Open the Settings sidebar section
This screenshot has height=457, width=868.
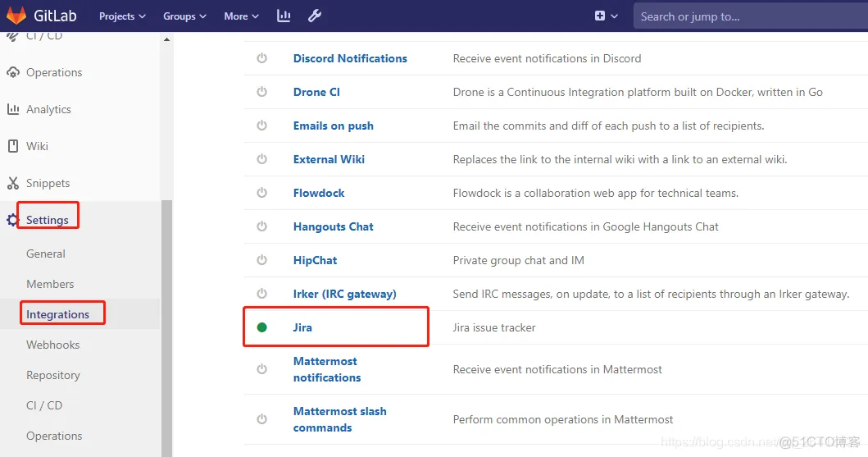[48, 220]
